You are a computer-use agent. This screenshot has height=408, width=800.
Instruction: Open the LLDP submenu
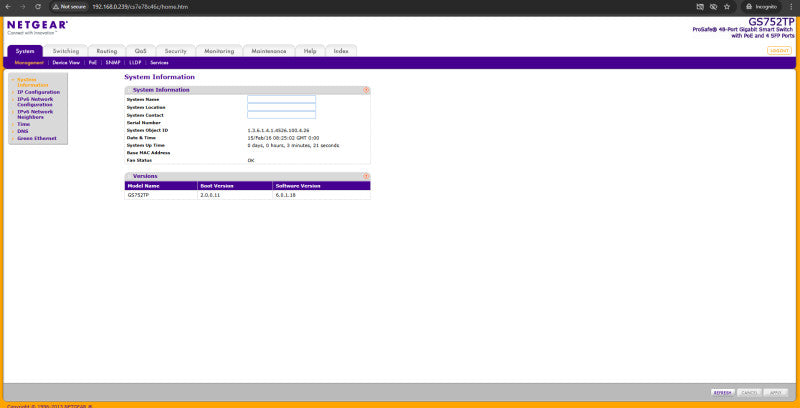[x=135, y=63]
